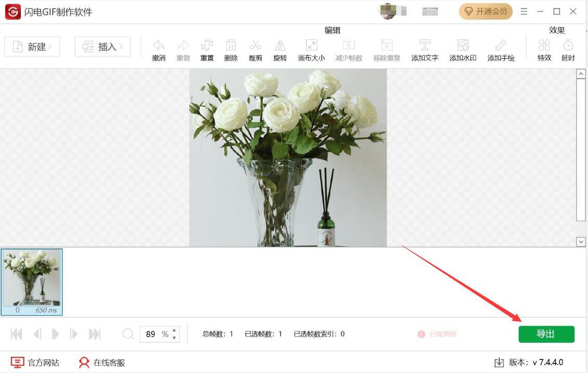Image resolution: width=588 pixels, height=373 pixels.
Task: Click the 重置 (reset) tool icon
Action: [x=206, y=45]
